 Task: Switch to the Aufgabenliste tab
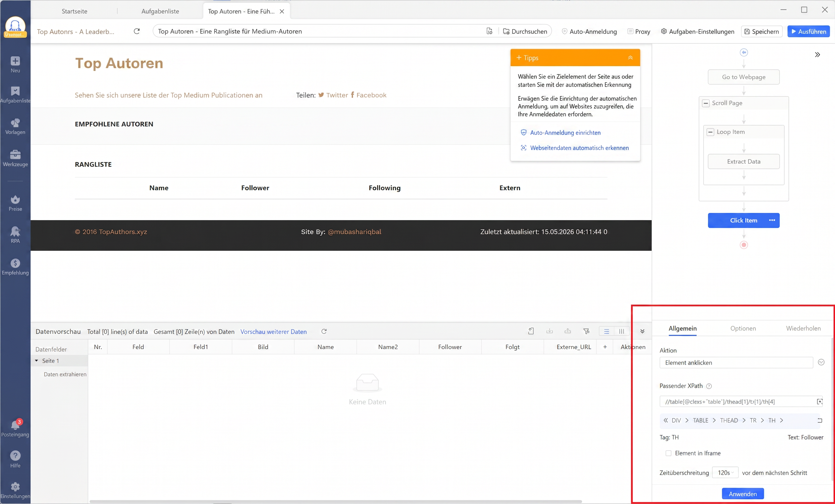(160, 11)
